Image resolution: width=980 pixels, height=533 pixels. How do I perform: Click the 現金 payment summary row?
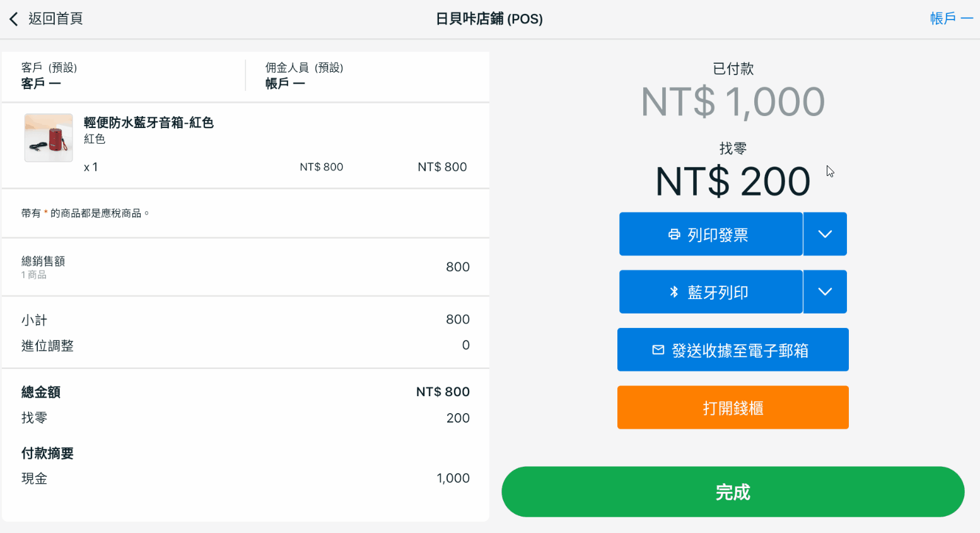tap(245, 479)
